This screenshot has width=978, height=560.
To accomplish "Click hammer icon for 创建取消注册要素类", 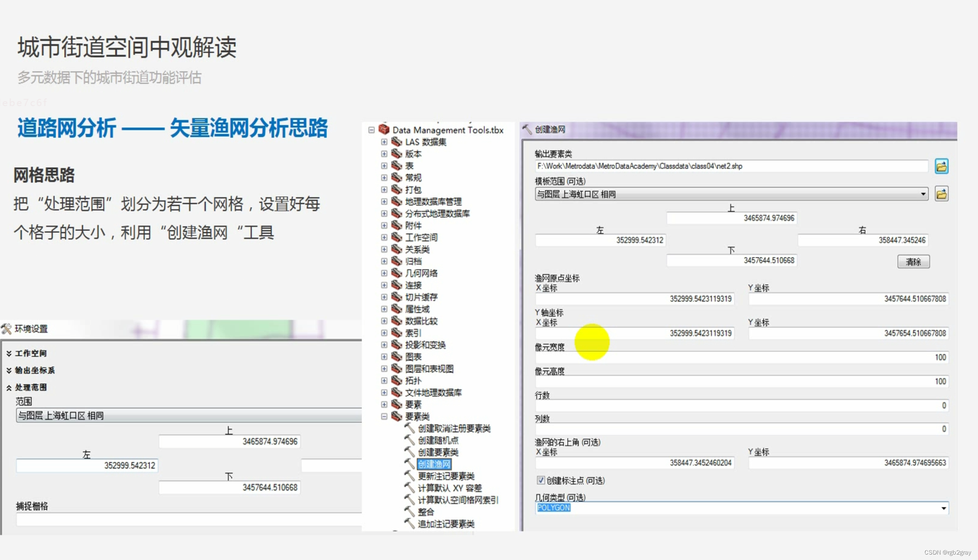I will [409, 428].
